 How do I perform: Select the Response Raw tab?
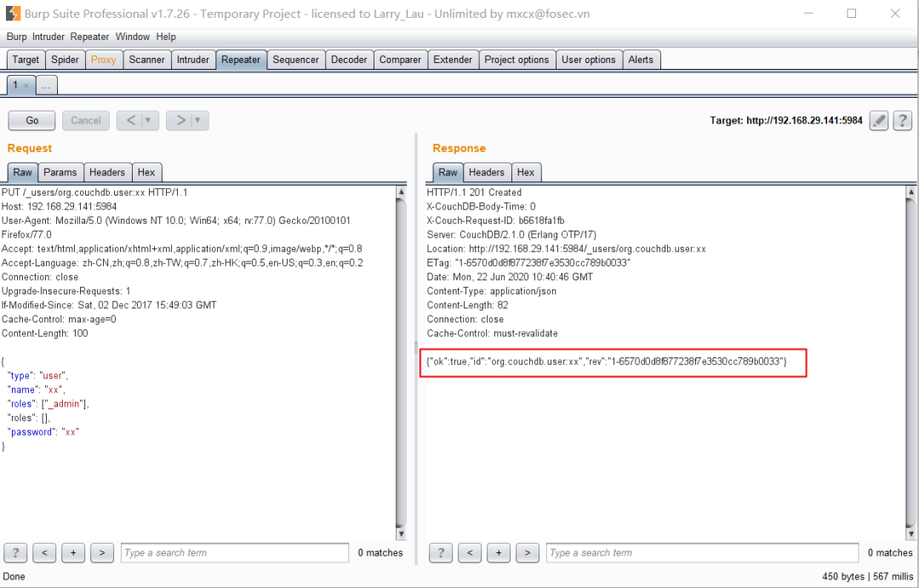click(x=448, y=173)
